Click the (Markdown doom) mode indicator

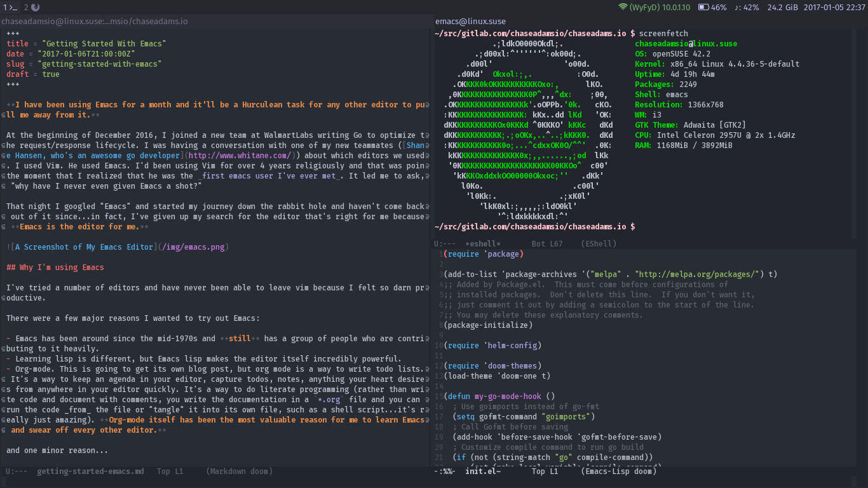pyautogui.click(x=239, y=471)
